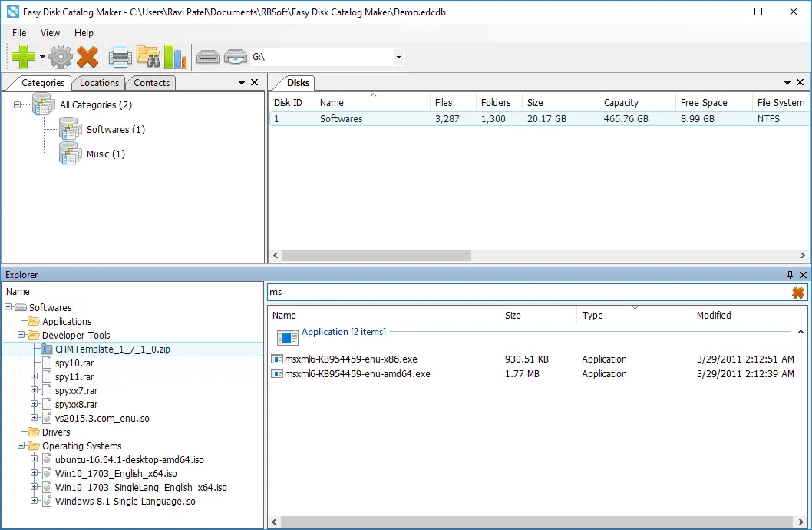Sort disks by Disk ID column
Screen dimensions: 812x530
(292, 103)
